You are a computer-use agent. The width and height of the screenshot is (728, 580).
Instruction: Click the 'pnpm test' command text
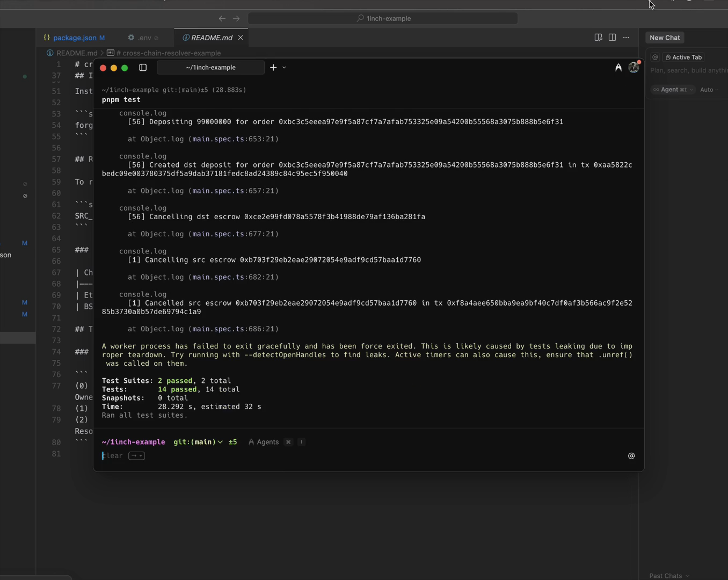[121, 100]
